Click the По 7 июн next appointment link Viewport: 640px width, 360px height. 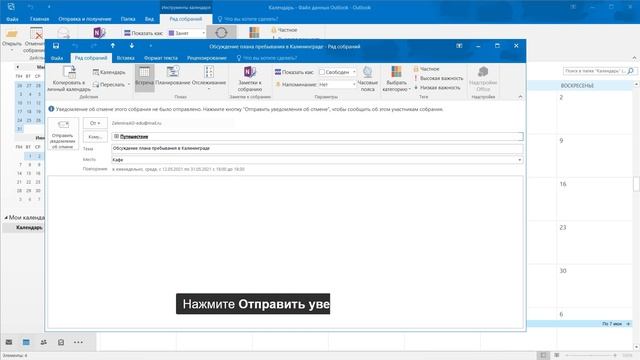point(616,323)
